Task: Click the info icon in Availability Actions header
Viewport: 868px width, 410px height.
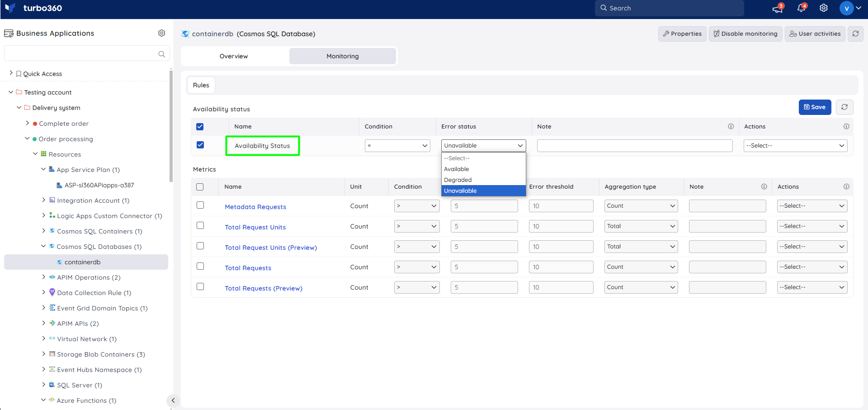Action: (x=846, y=127)
